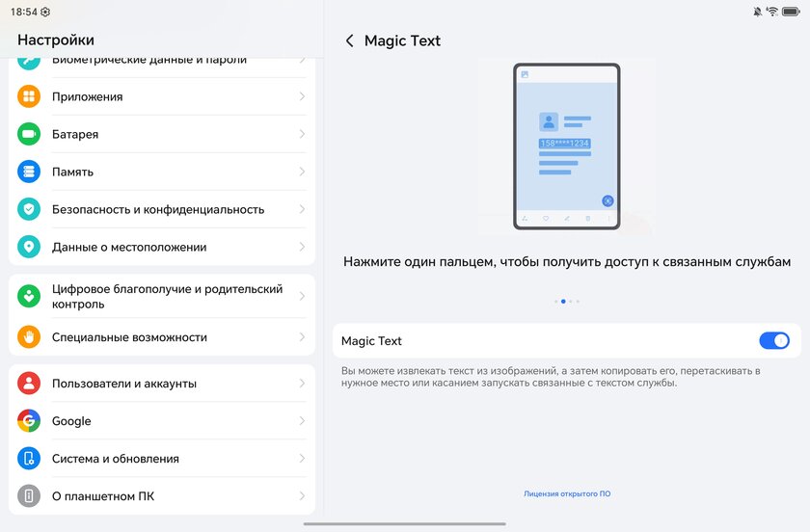
Task: Tap the red person icon for Пользователи и аккаунты
Action: (29, 384)
